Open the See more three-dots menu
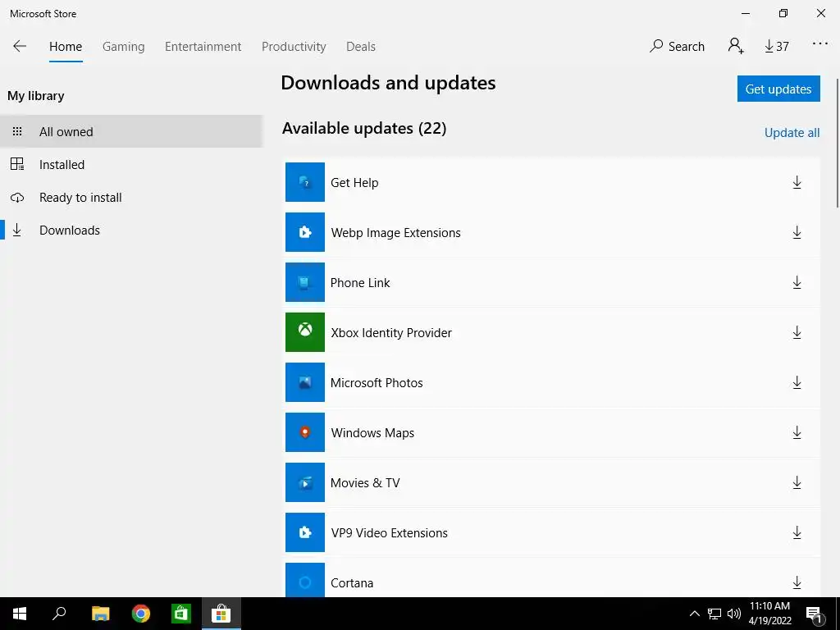This screenshot has width=840, height=630. tap(820, 44)
